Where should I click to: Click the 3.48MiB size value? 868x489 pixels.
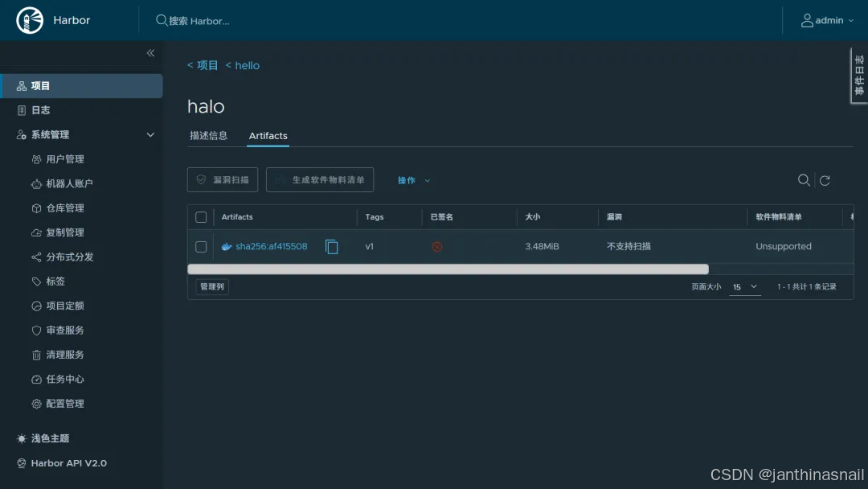pyautogui.click(x=542, y=246)
